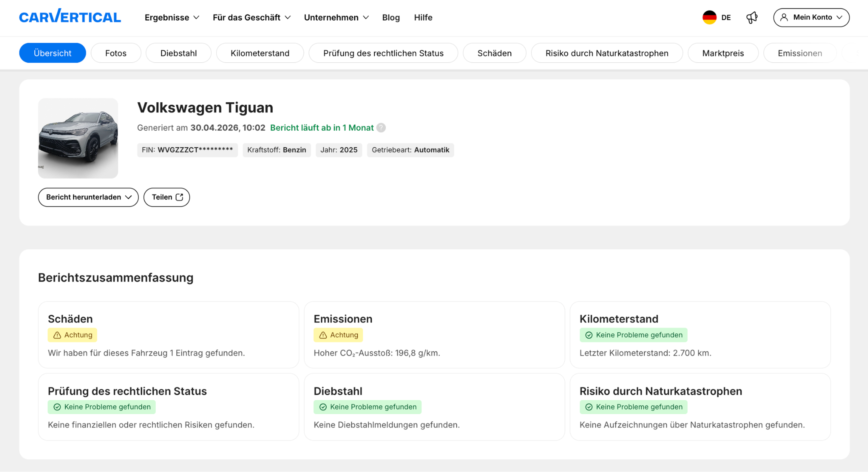The width and height of the screenshot is (868, 472).
Task: Click the Volkswagen Tiguan car thumbnail
Action: coord(78,138)
